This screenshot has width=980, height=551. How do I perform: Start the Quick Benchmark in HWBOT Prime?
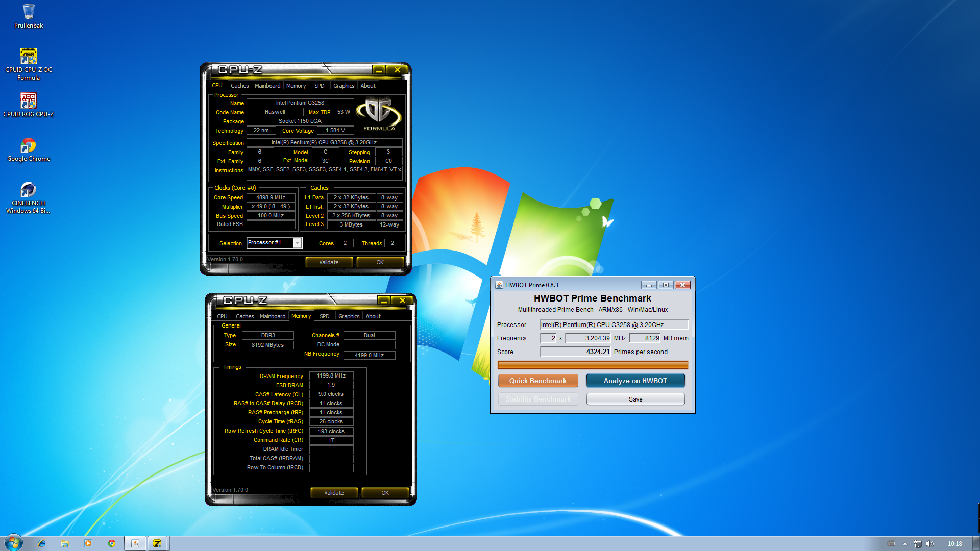[538, 381]
